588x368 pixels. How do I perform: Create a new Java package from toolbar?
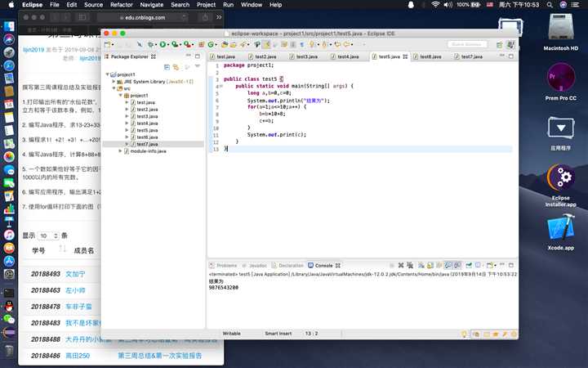(202, 44)
